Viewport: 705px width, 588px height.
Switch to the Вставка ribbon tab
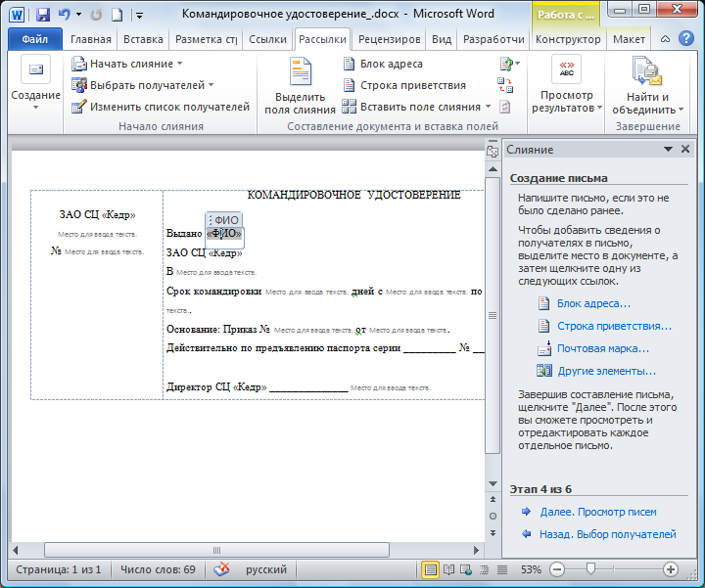[143, 39]
